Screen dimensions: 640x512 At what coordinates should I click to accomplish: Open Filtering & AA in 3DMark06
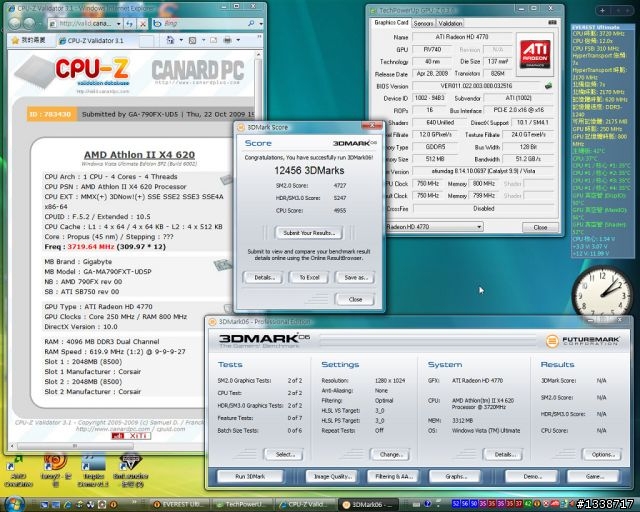click(393, 476)
